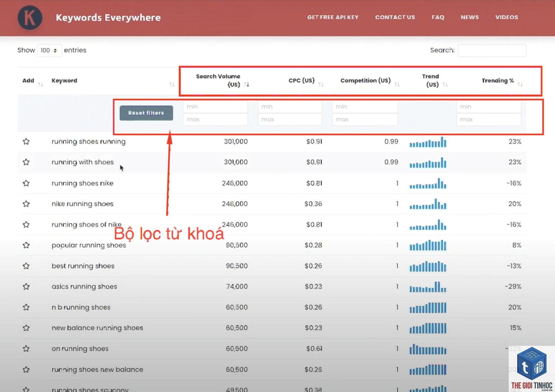Click the Trending % max filter
This screenshot has height=392, width=555.
coord(489,119)
